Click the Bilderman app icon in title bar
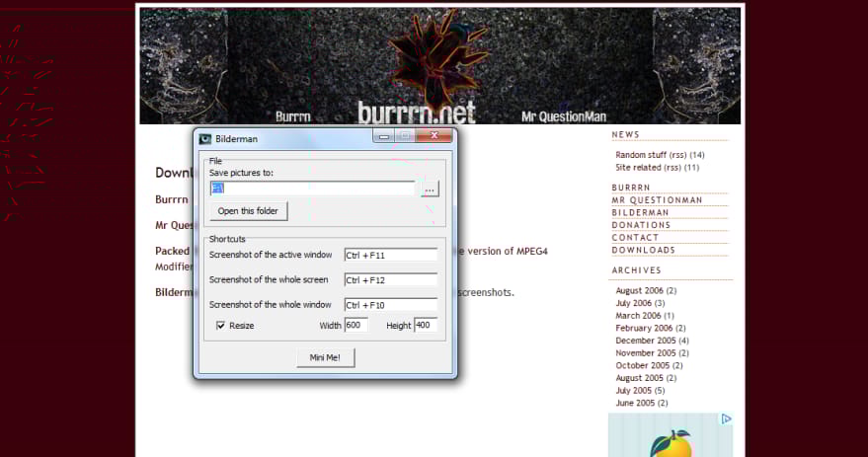This screenshot has height=457, width=868. pyautogui.click(x=205, y=139)
